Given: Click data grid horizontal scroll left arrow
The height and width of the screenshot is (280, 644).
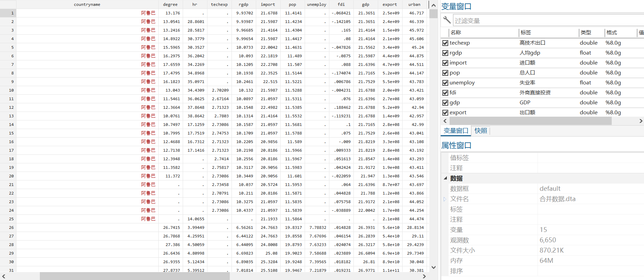Looking at the screenshot, I should point(4,276).
